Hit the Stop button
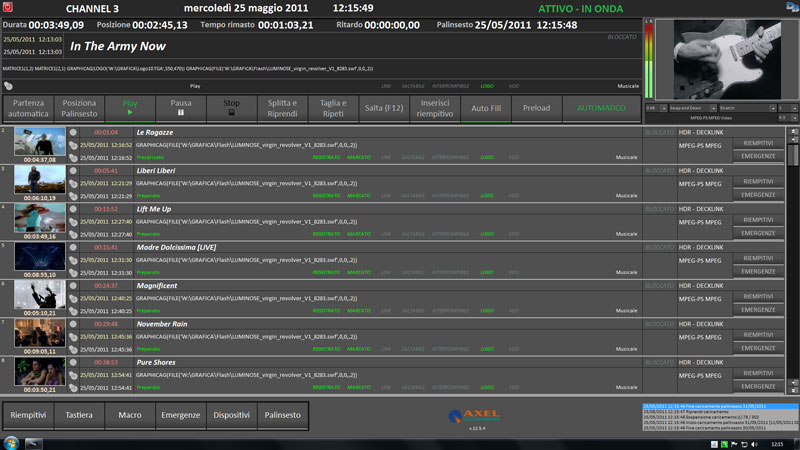The width and height of the screenshot is (800, 450). click(x=231, y=107)
